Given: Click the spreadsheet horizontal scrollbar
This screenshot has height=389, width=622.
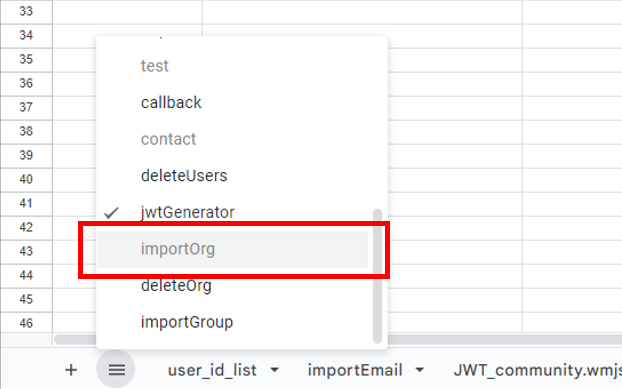Looking at the screenshot, I should pyautogui.click(x=505, y=339).
